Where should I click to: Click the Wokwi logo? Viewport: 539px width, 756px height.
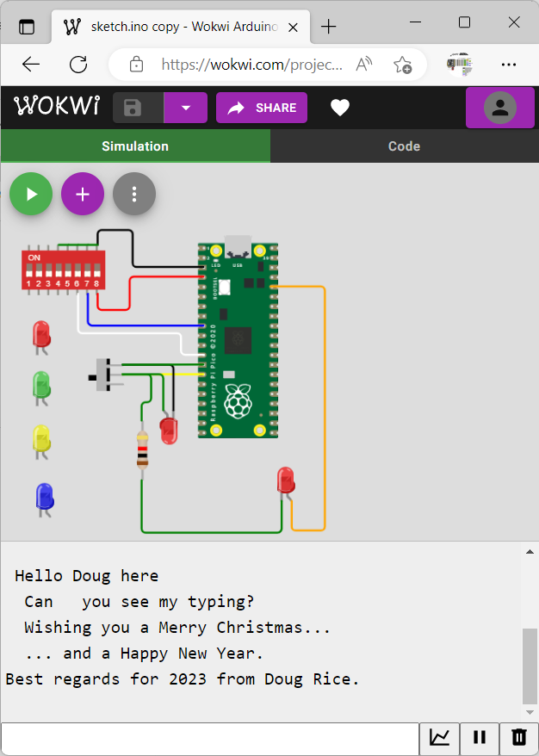pos(57,106)
